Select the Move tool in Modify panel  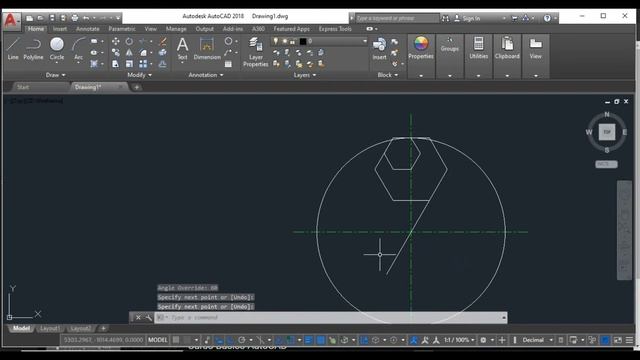tap(116, 41)
